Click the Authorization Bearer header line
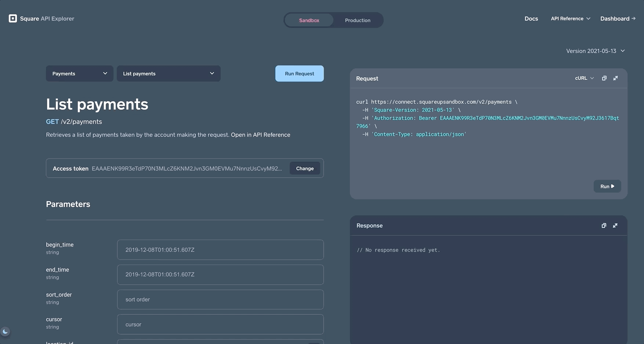The height and width of the screenshot is (344, 644). (x=488, y=122)
